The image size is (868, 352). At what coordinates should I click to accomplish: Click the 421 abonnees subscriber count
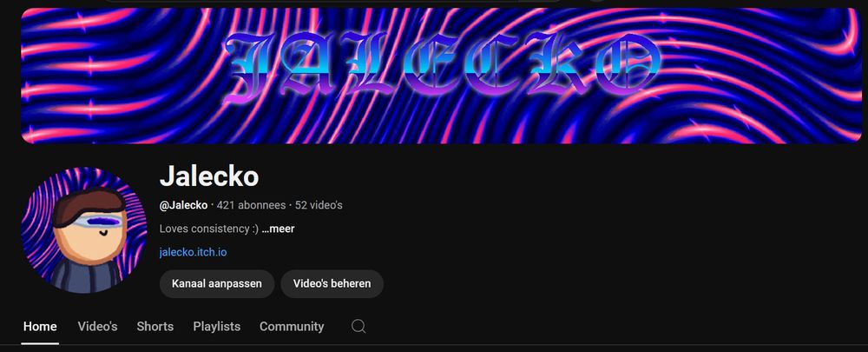click(x=252, y=205)
